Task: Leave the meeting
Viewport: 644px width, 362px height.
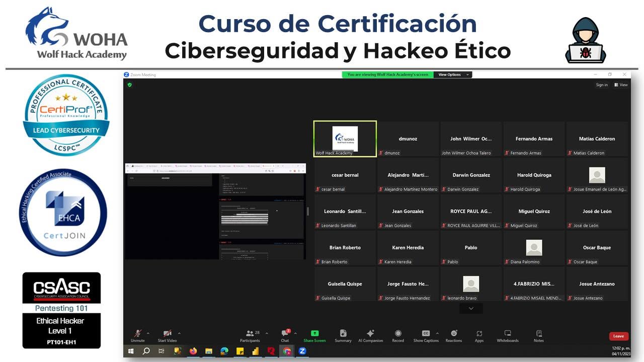Action: pos(618,336)
